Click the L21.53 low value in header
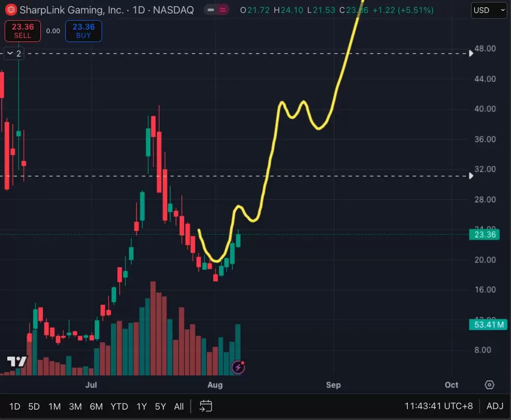The width and height of the screenshot is (511, 420). point(321,10)
